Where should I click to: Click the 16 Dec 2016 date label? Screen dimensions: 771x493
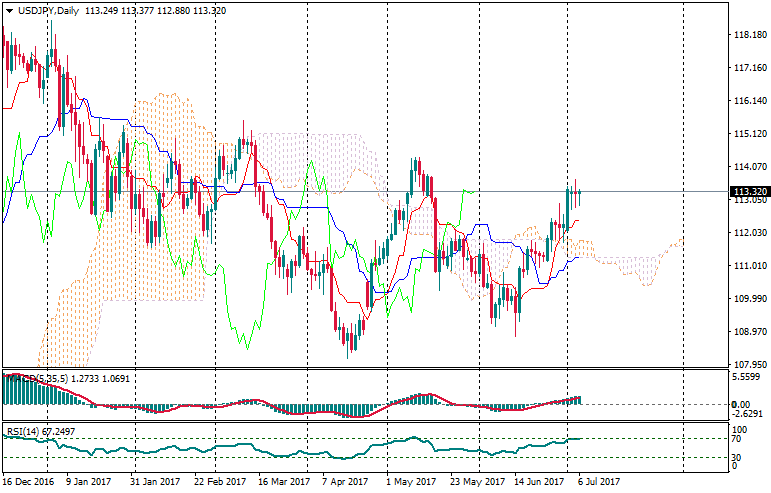point(28,481)
